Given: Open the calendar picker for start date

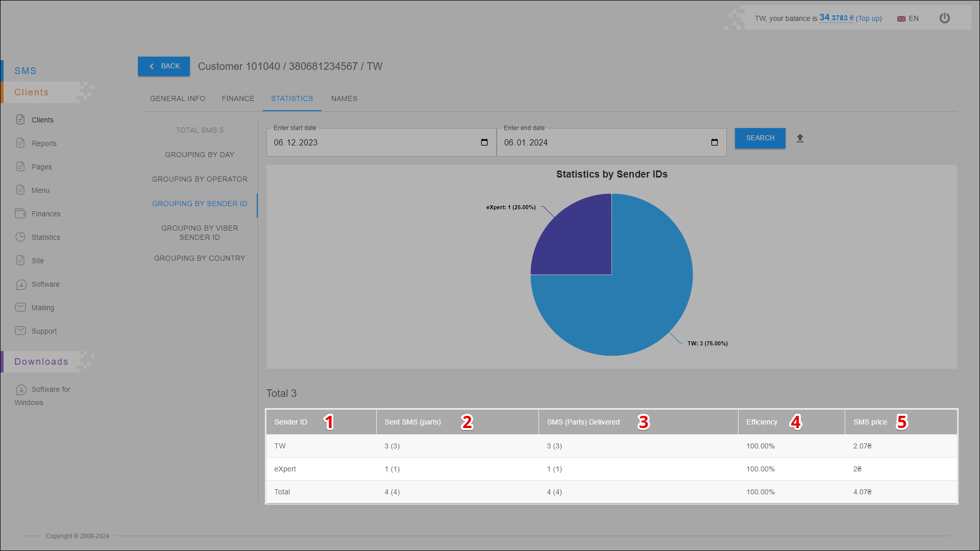Looking at the screenshot, I should 484,142.
